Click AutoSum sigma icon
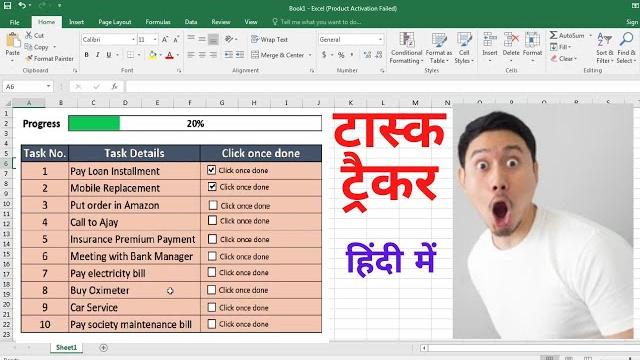Viewport: 640px width, 360px height. point(553,36)
